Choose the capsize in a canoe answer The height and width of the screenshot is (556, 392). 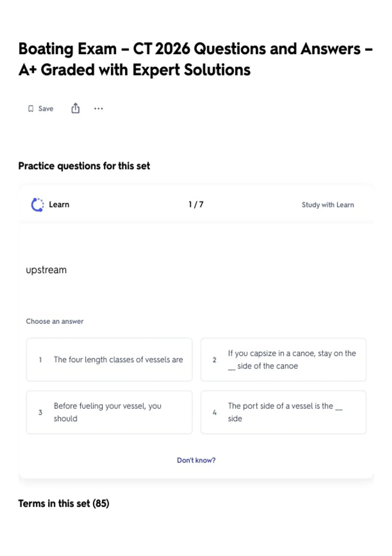(x=284, y=359)
